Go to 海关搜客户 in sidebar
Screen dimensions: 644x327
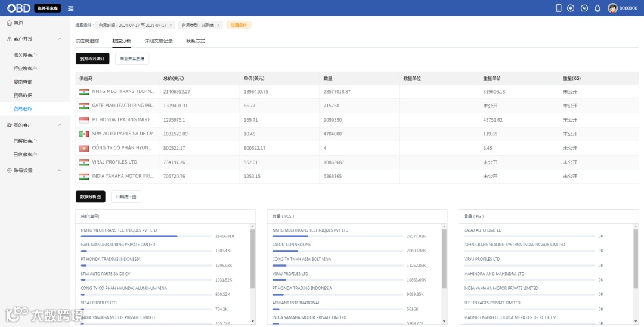pos(25,55)
